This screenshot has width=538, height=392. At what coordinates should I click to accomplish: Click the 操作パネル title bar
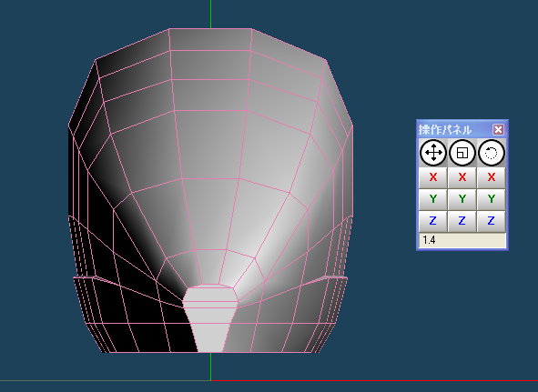[x=455, y=130]
